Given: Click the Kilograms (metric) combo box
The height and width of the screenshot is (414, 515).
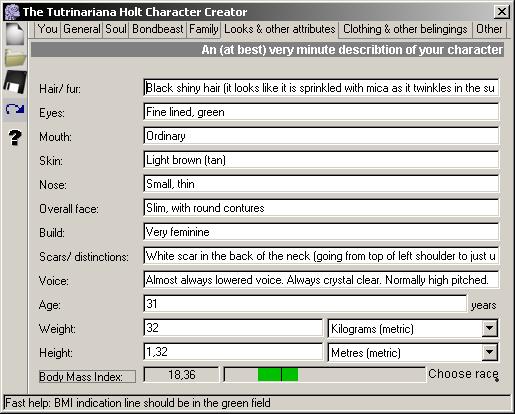Looking at the screenshot, I should [x=413, y=328].
